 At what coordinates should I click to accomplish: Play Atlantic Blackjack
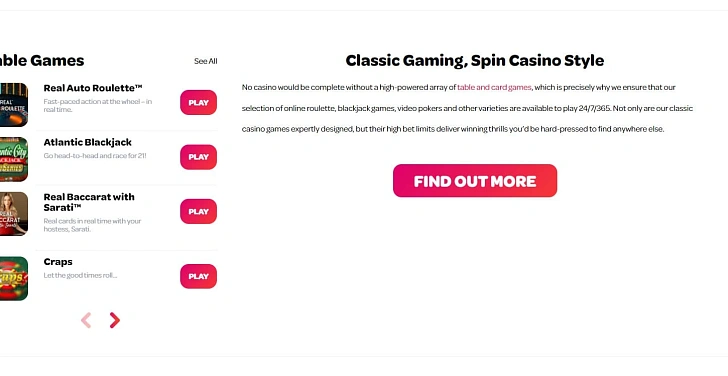pyautogui.click(x=198, y=157)
